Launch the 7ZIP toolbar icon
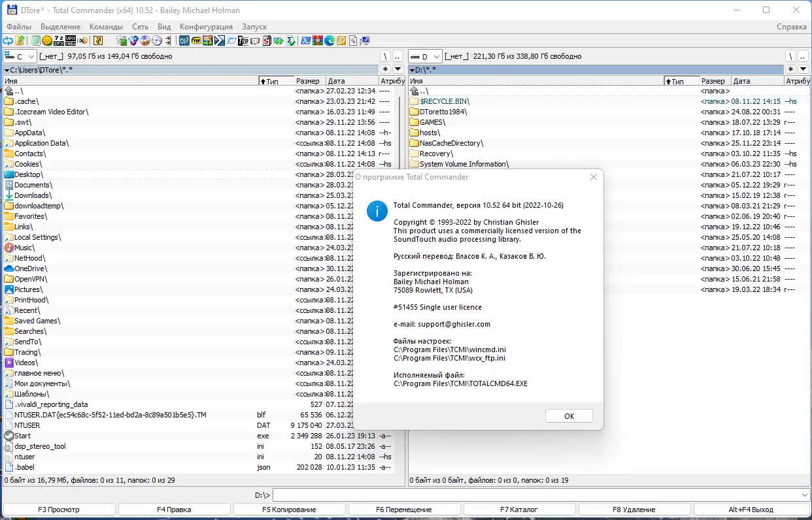812x520 pixels. point(243,41)
